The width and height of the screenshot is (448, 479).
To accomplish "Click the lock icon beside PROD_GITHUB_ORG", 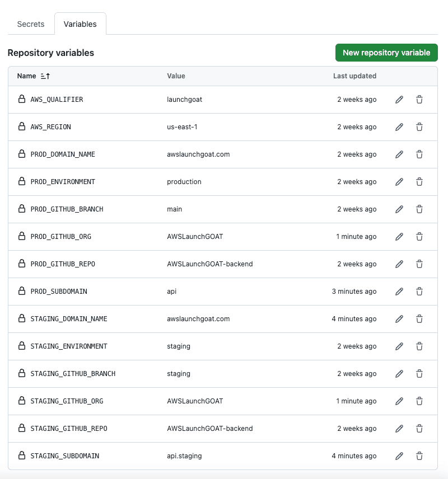I will click(22, 236).
